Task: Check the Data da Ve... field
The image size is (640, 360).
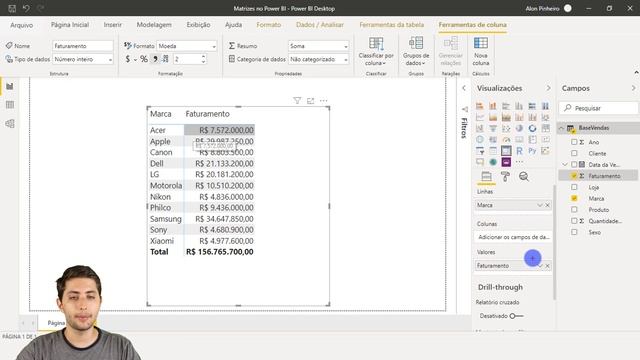Action: point(574,164)
